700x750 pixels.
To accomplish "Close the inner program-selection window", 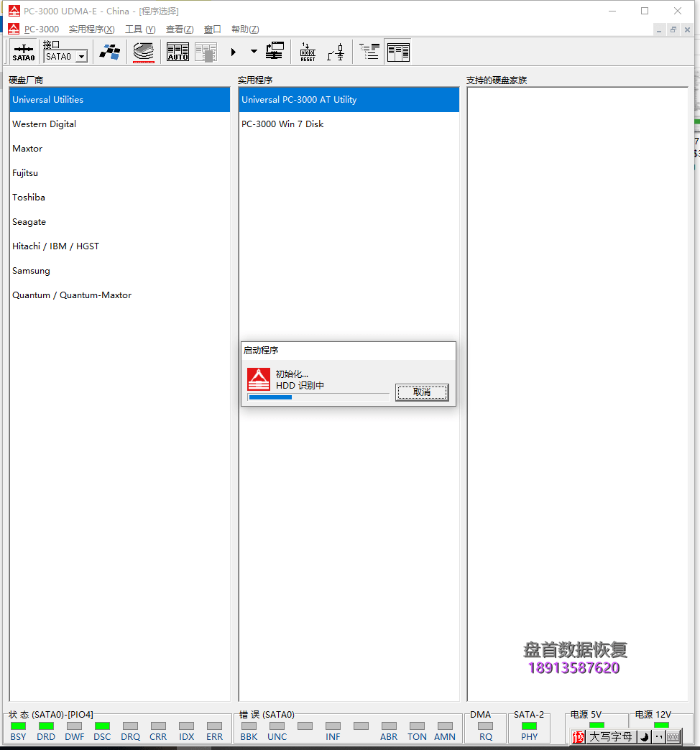I will point(687,29).
